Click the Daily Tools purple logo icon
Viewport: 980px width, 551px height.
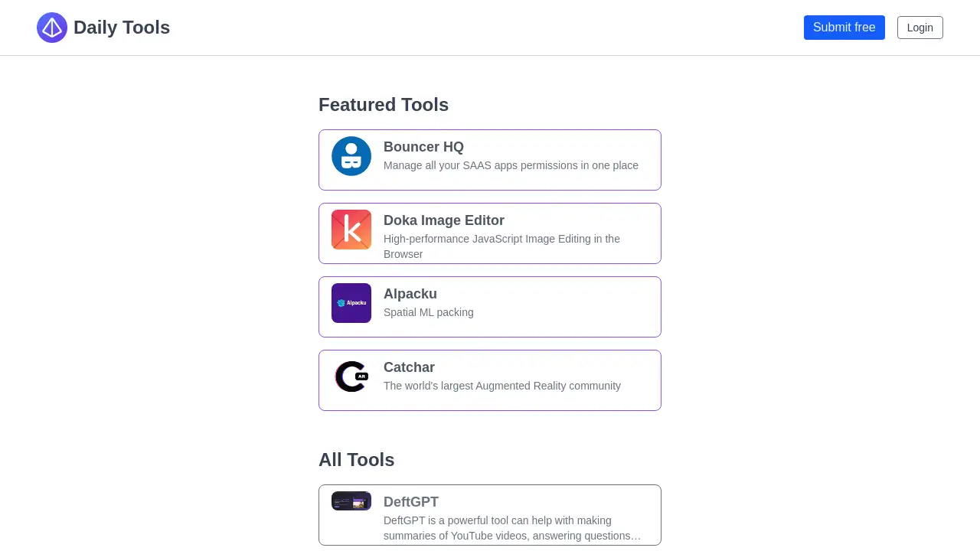click(x=52, y=28)
